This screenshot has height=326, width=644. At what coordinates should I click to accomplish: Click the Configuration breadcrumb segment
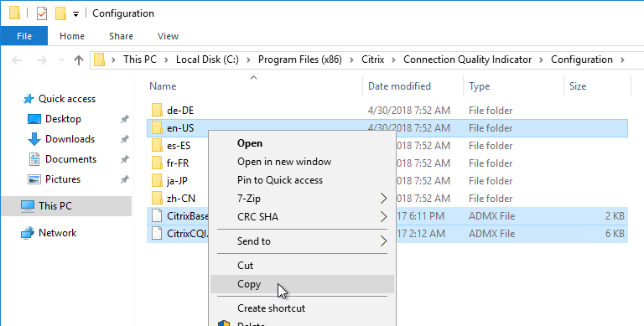click(x=582, y=60)
